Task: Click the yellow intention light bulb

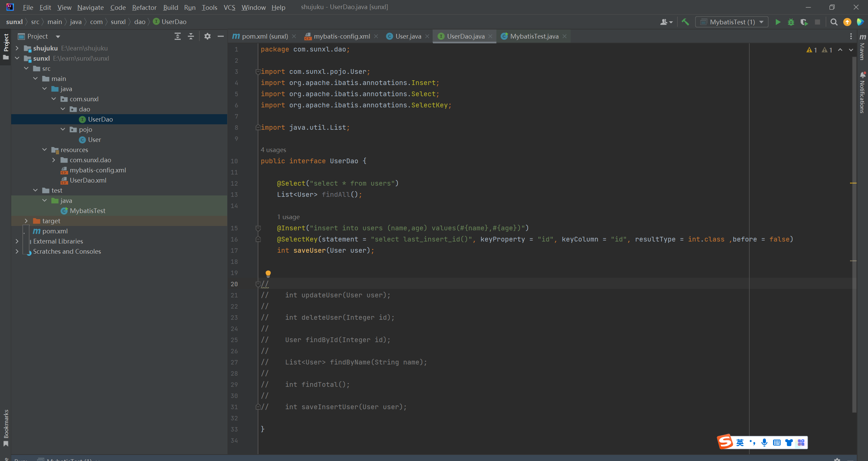Action: tap(268, 273)
